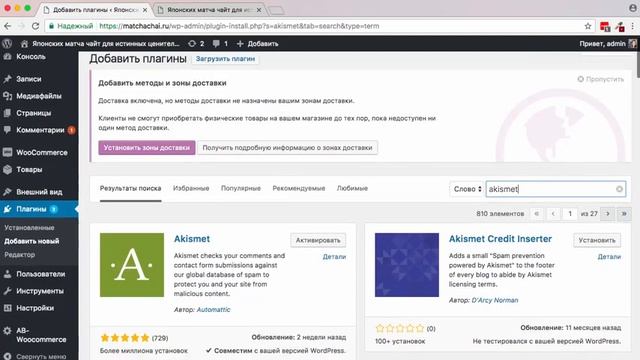This screenshot has height=360, width=640.
Task: Switch to Рекомендуемые tab
Action: pyautogui.click(x=299, y=188)
